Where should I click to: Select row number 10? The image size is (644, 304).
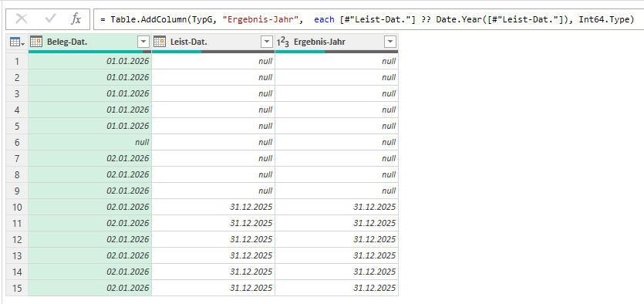point(17,207)
